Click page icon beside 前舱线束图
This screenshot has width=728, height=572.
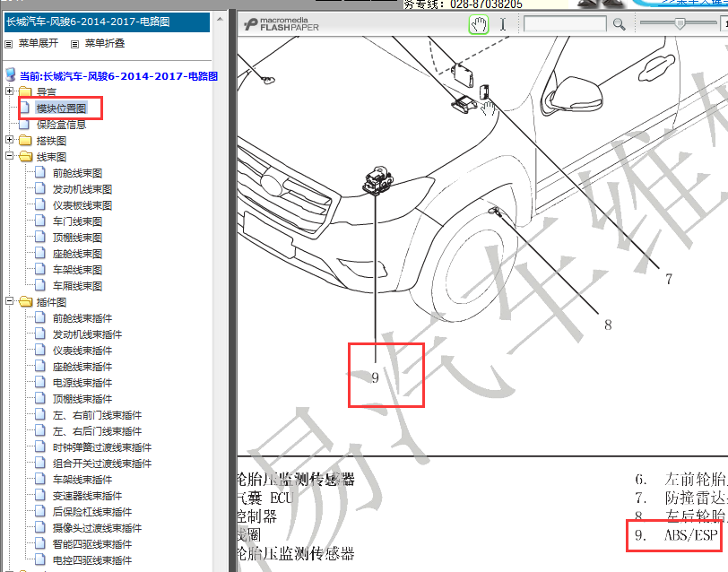pos(40,172)
